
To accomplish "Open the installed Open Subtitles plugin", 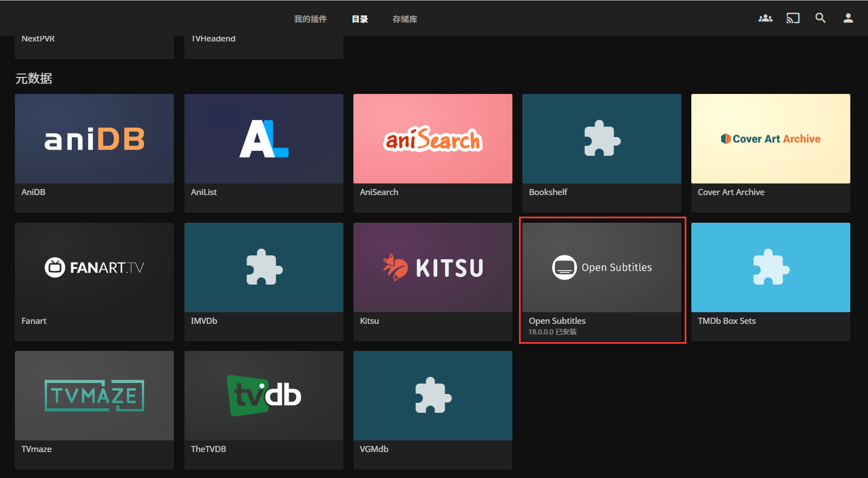I will point(601,267).
